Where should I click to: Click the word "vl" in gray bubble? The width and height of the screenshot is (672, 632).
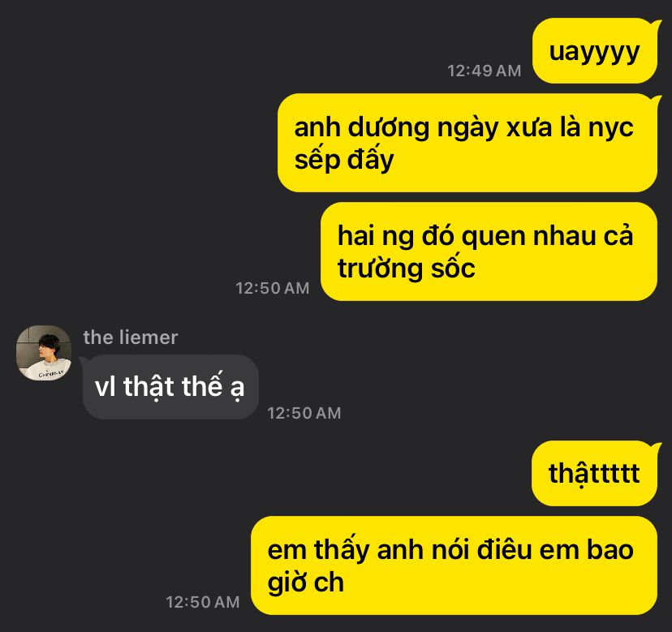tap(106, 386)
